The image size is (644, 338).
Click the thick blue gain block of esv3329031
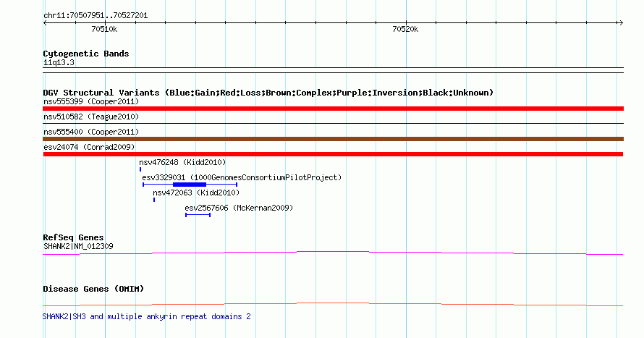pyautogui.click(x=190, y=185)
